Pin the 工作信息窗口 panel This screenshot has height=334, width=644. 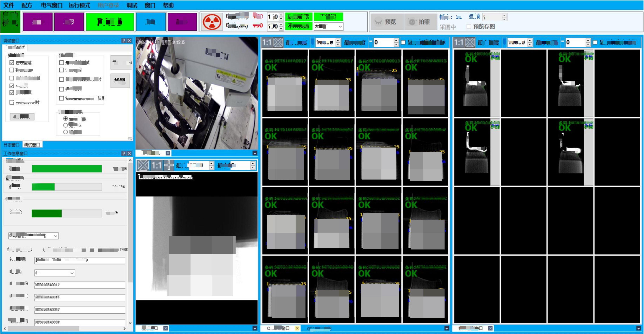124,153
